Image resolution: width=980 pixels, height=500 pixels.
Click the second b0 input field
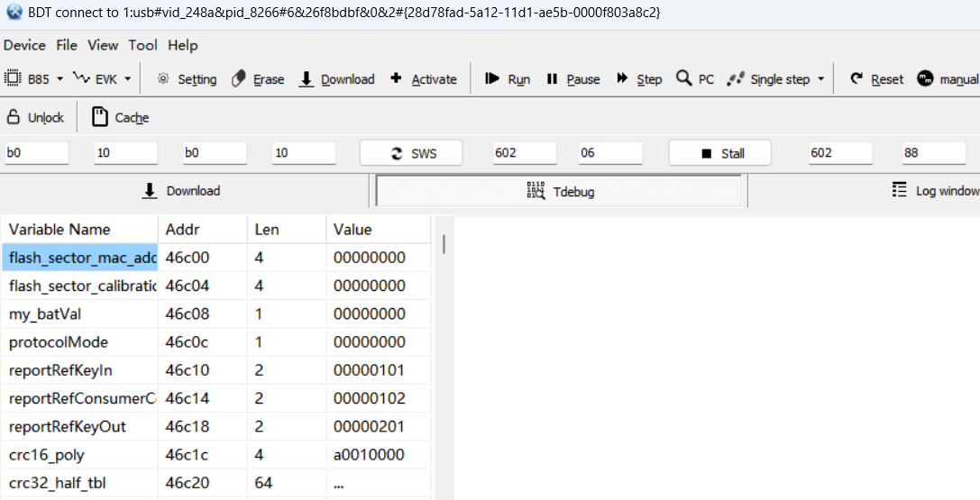215,153
